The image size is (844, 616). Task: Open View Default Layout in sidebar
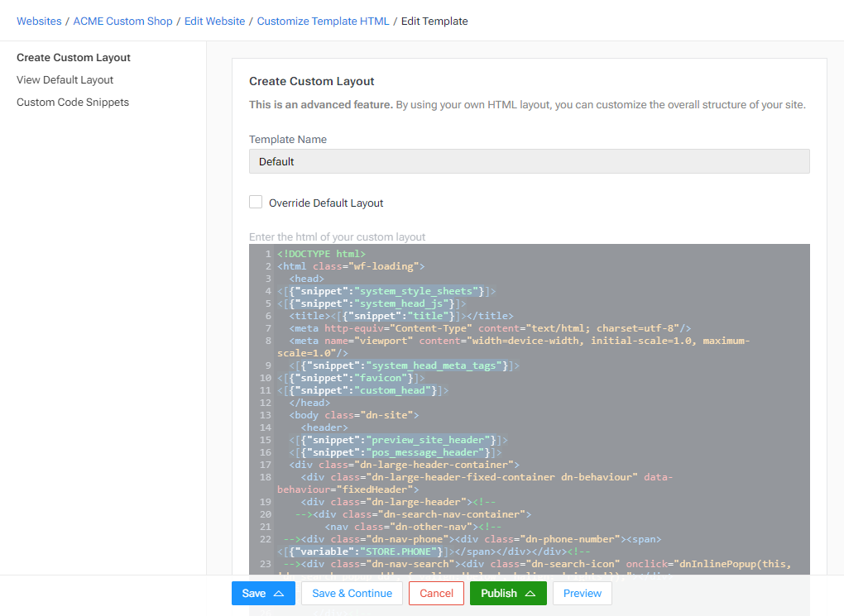(x=65, y=80)
